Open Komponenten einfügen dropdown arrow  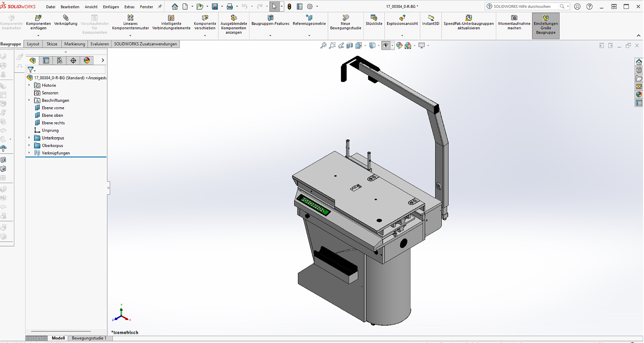coord(38,35)
